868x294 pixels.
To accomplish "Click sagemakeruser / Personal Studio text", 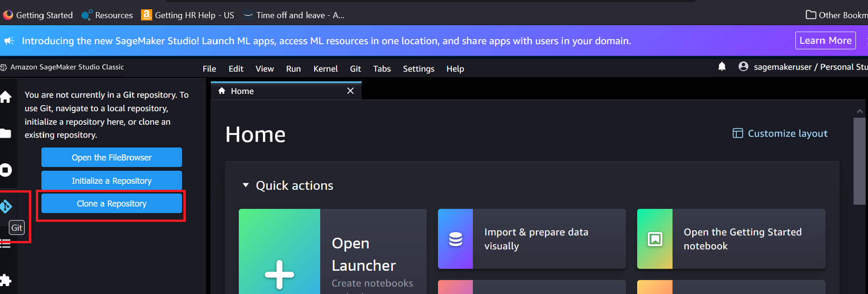I will (811, 67).
